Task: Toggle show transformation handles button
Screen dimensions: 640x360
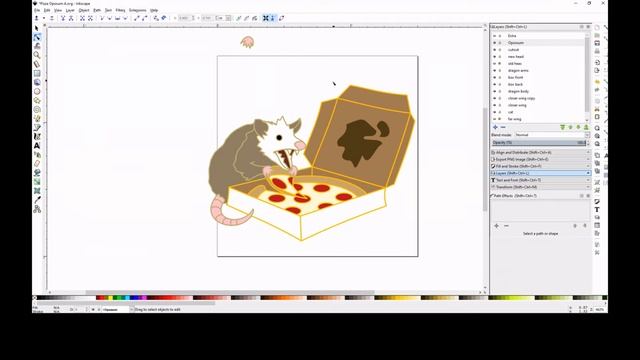Action: [266, 18]
